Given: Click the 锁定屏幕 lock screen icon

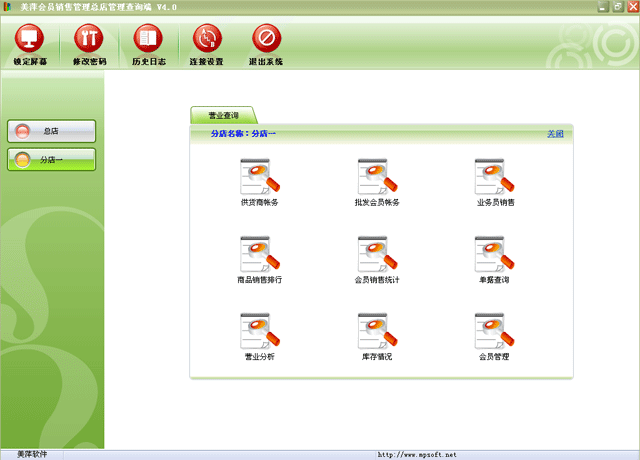Looking at the screenshot, I should click(30, 42).
